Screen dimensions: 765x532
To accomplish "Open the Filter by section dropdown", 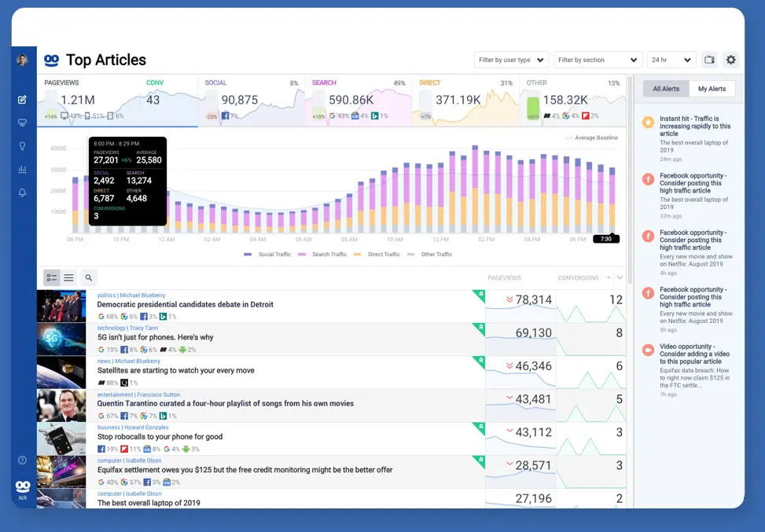I will 598,60.
